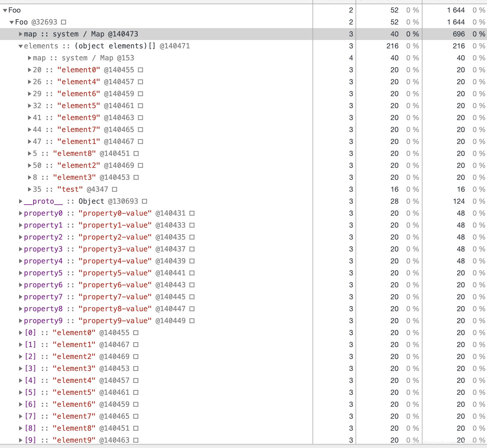This screenshot has height=448, width=487.
Task: Click the square icon after property8-value @140447
Action: [192, 309]
